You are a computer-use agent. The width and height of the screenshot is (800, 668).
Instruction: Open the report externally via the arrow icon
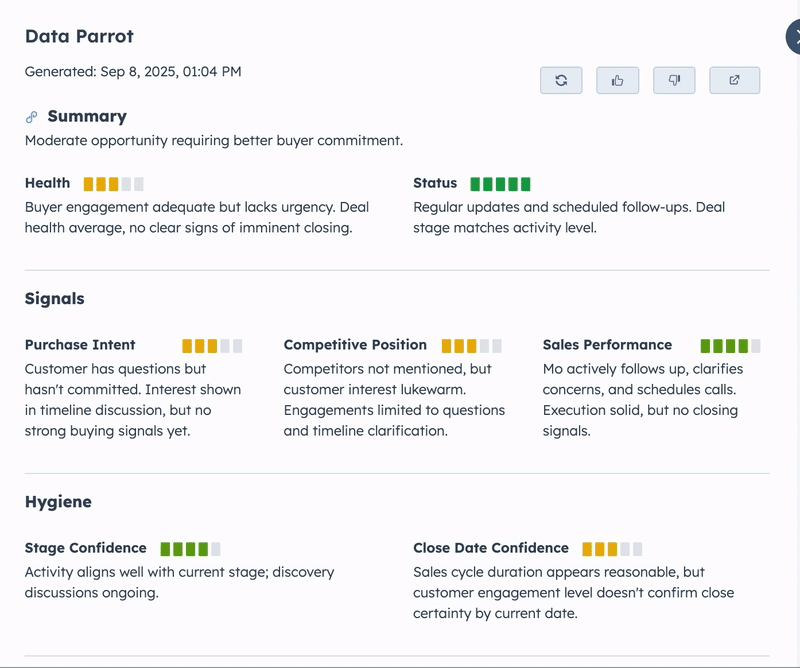(x=734, y=80)
